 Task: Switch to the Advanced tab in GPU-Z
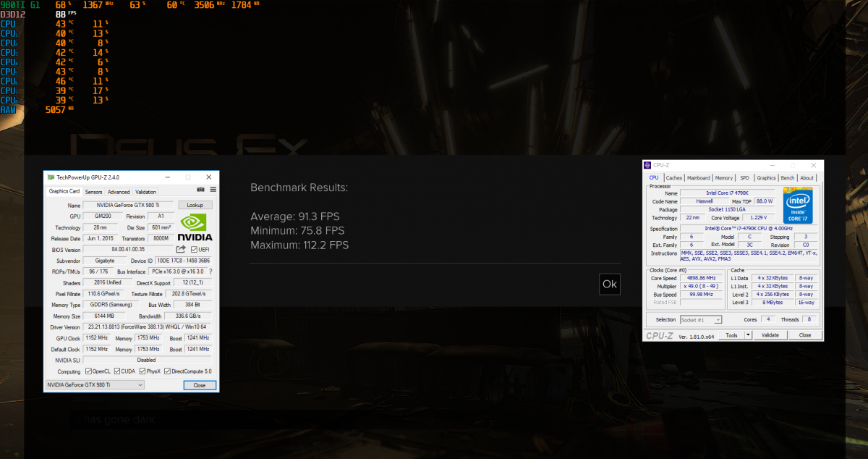(119, 192)
